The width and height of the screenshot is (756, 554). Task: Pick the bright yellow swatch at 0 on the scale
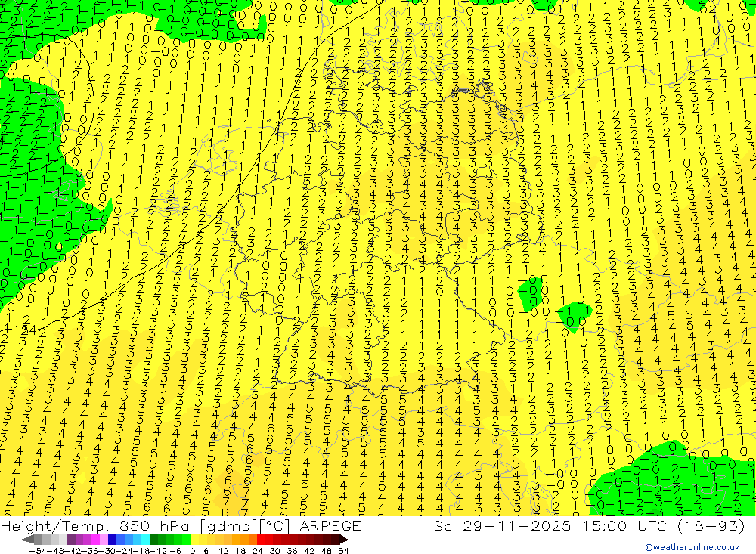click(x=194, y=539)
